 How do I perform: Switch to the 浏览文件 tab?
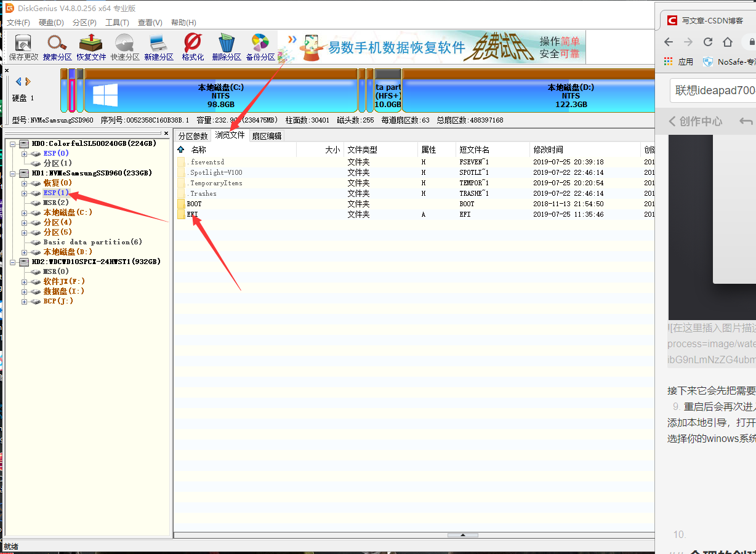[230, 135]
